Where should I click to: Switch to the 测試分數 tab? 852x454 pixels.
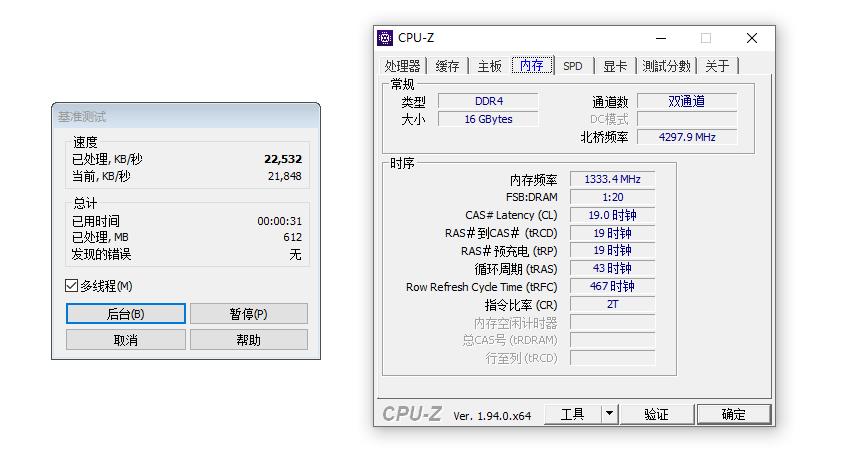[666, 66]
